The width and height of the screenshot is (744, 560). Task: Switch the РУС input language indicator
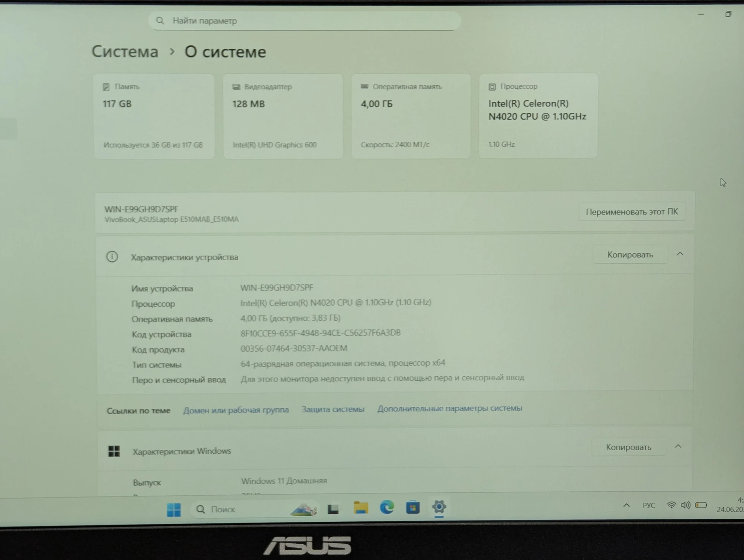(649, 505)
